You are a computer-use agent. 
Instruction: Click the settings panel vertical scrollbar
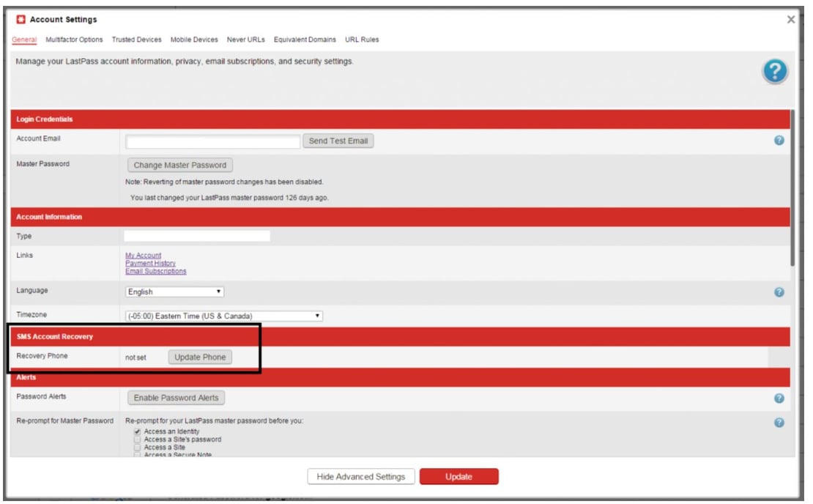pyautogui.click(x=792, y=188)
